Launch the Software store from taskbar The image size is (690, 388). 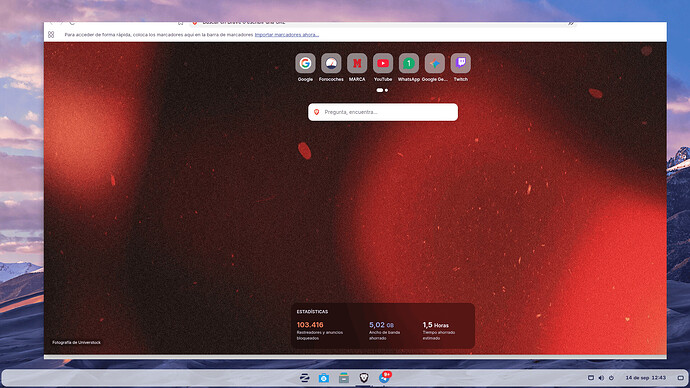point(324,377)
